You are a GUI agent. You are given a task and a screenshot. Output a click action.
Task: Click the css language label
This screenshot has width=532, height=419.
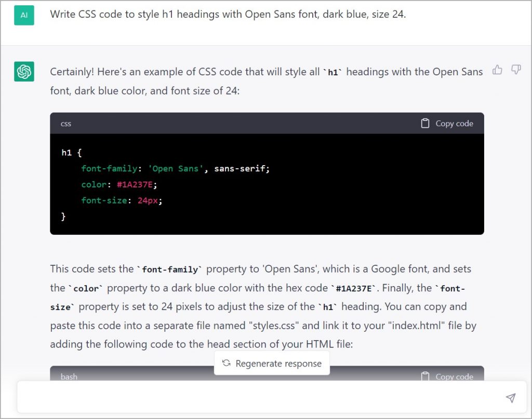click(66, 124)
